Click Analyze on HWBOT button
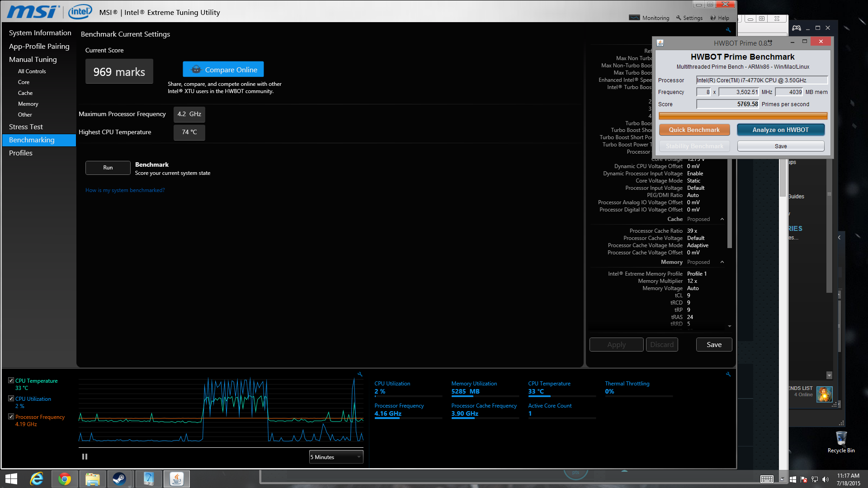The height and width of the screenshot is (488, 868). click(x=781, y=130)
